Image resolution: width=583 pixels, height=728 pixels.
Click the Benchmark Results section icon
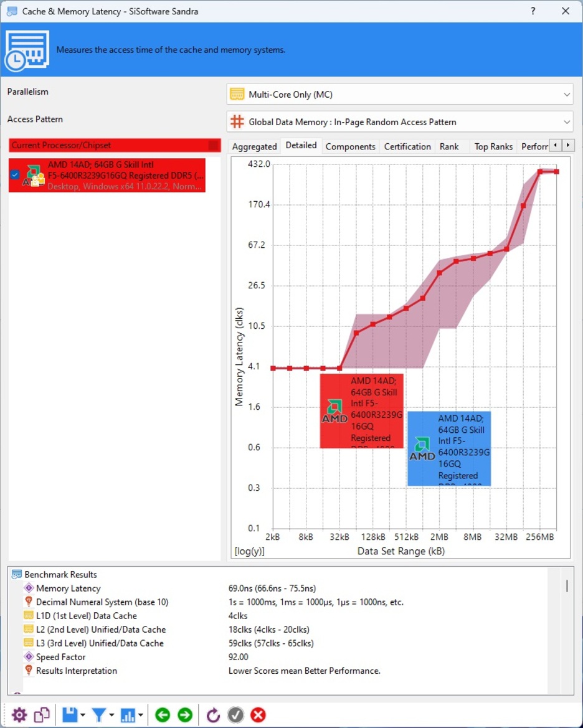tap(17, 574)
